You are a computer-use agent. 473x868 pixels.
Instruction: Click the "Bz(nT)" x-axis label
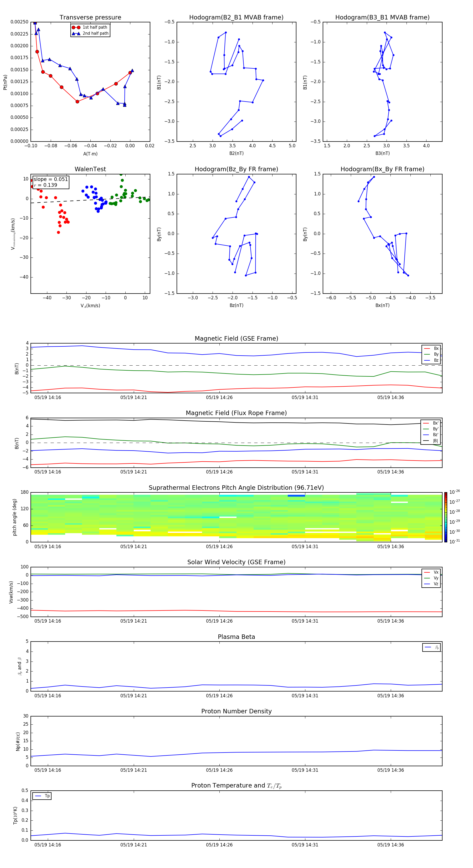[x=236, y=305]
